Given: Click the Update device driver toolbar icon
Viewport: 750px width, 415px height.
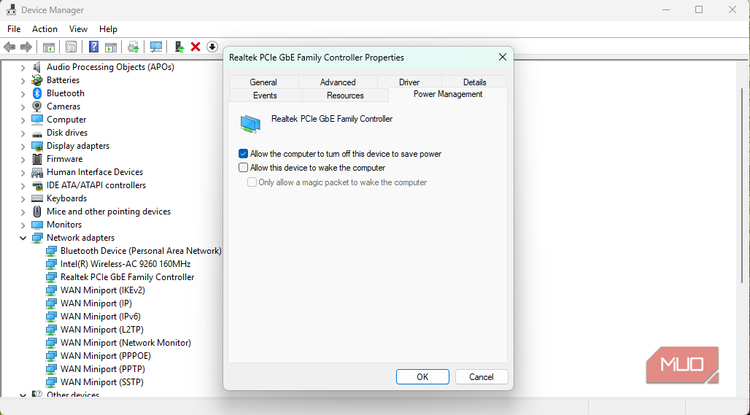Looking at the screenshot, I should point(179,47).
